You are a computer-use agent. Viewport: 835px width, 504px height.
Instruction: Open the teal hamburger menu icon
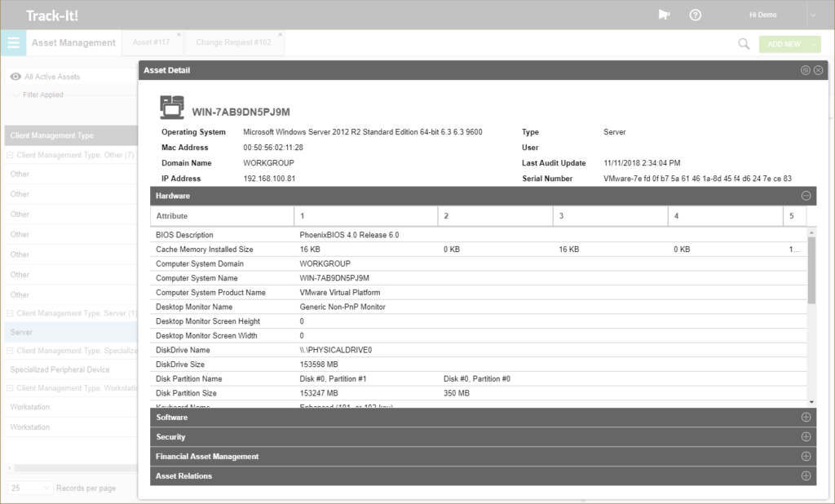pos(13,42)
